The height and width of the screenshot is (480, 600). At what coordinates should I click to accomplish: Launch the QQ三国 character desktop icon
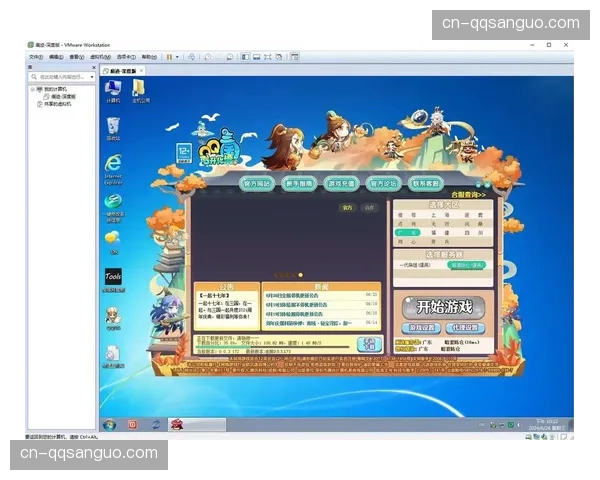113,318
